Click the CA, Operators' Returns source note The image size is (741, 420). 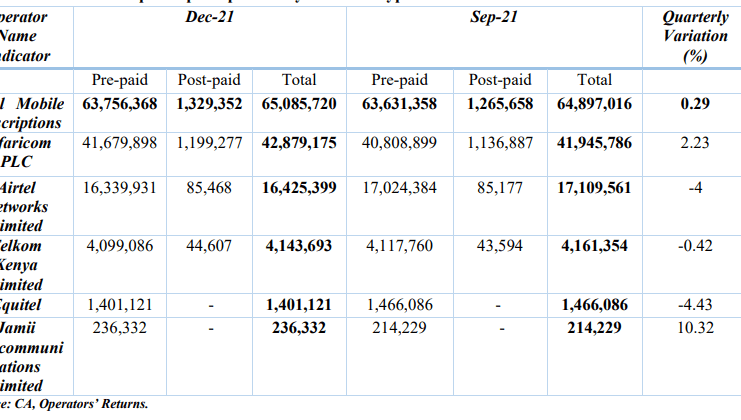point(74,404)
